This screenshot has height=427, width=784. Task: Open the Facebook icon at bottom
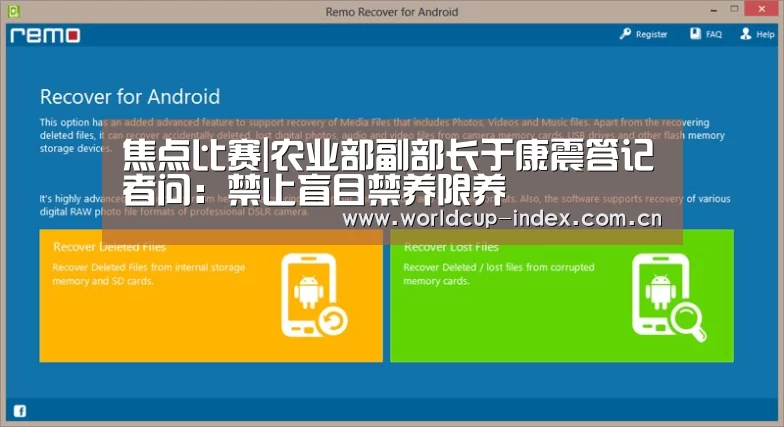point(20,411)
